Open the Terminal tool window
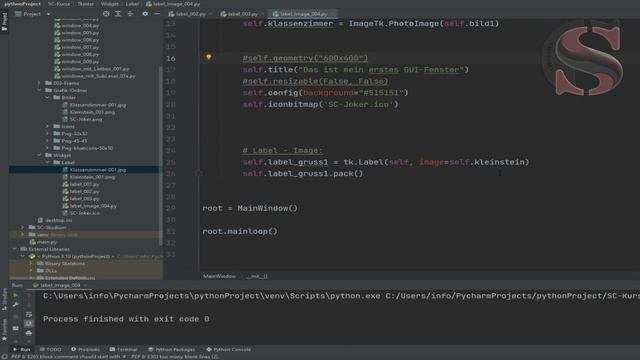The height and width of the screenshot is (360, 640). pyautogui.click(x=124, y=349)
